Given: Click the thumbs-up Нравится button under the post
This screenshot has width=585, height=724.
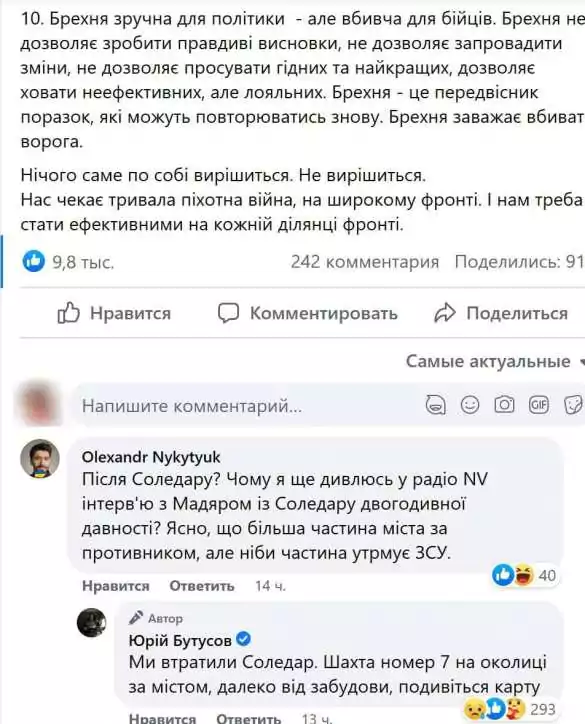Looking at the screenshot, I should [114, 314].
